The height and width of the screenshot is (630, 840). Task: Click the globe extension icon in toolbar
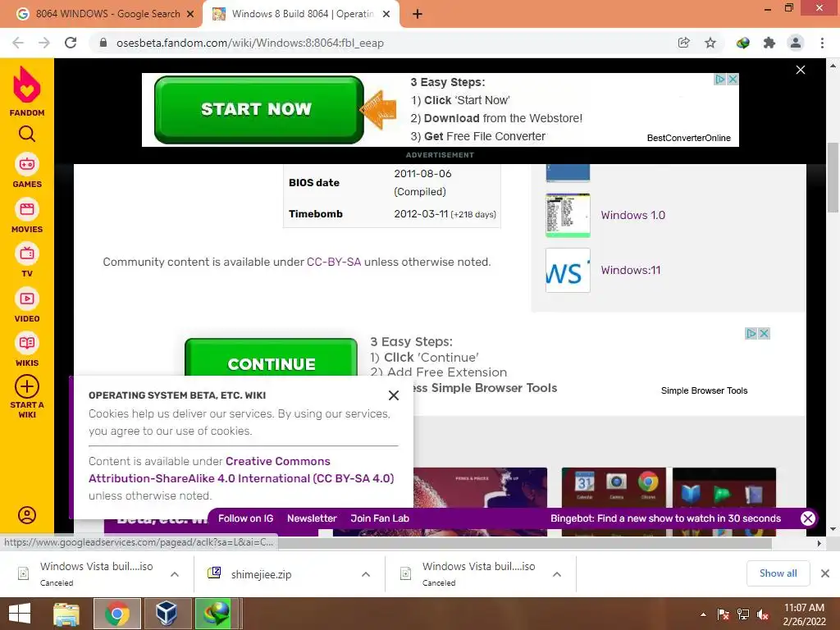(x=742, y=43)
